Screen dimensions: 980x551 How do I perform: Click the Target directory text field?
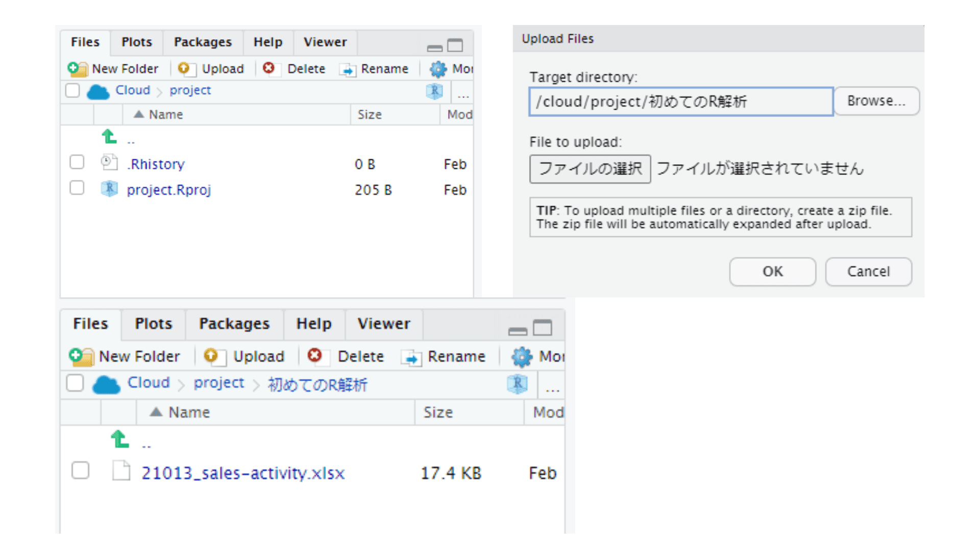(680, 102)
